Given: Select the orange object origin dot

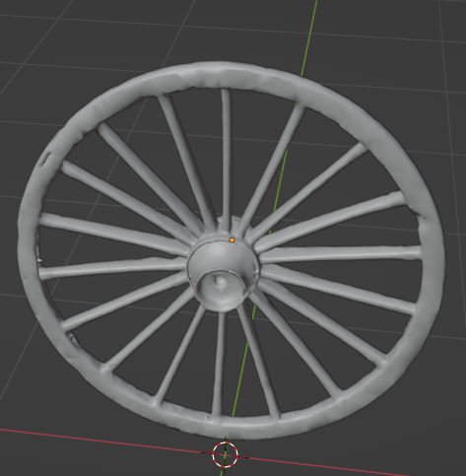Looking at the screenshot, I should pyautogui.click(x=232, y=240).
